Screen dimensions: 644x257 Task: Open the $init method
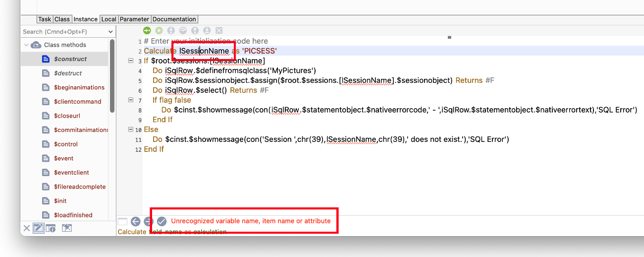pos(60,201)
